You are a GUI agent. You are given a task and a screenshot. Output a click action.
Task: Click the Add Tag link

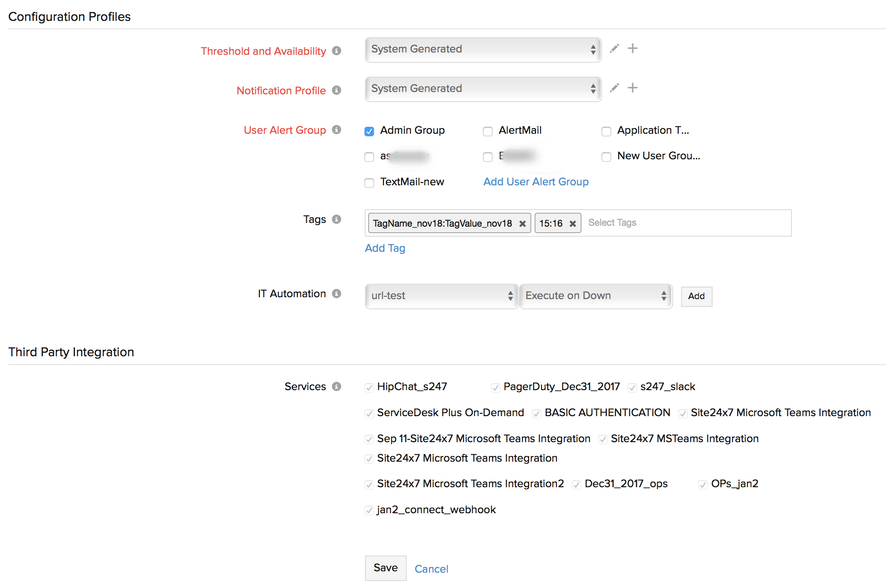tap(384, 248)
